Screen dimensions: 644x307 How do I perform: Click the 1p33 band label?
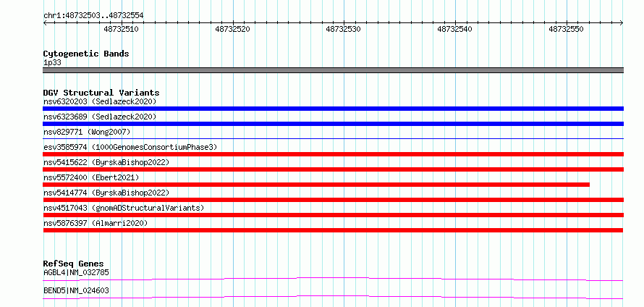52,62
